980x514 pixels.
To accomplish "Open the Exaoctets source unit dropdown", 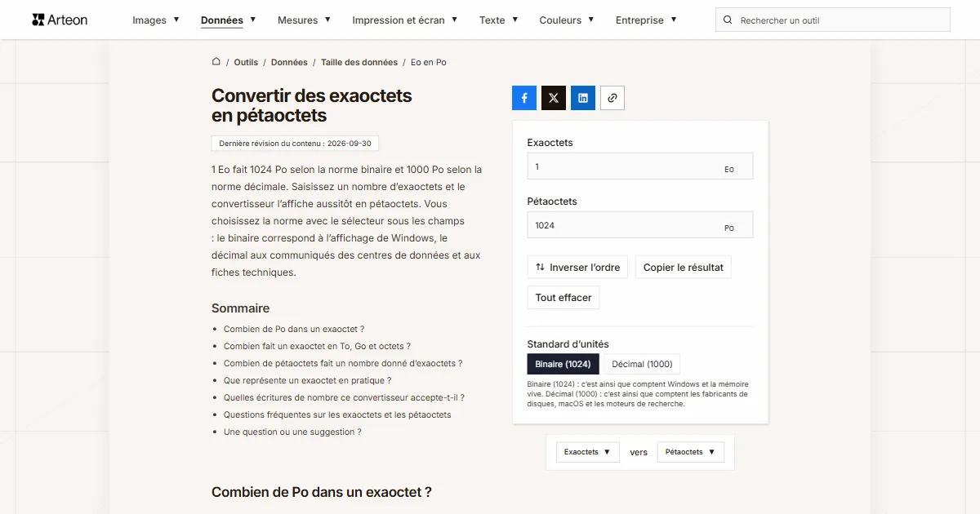I will point(588,452).
